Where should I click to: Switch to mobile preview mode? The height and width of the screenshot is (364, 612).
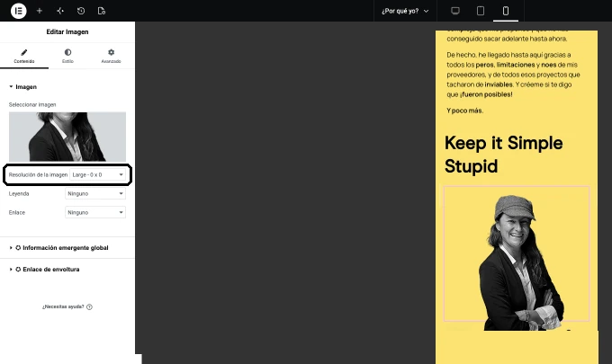tap(506, 11)
